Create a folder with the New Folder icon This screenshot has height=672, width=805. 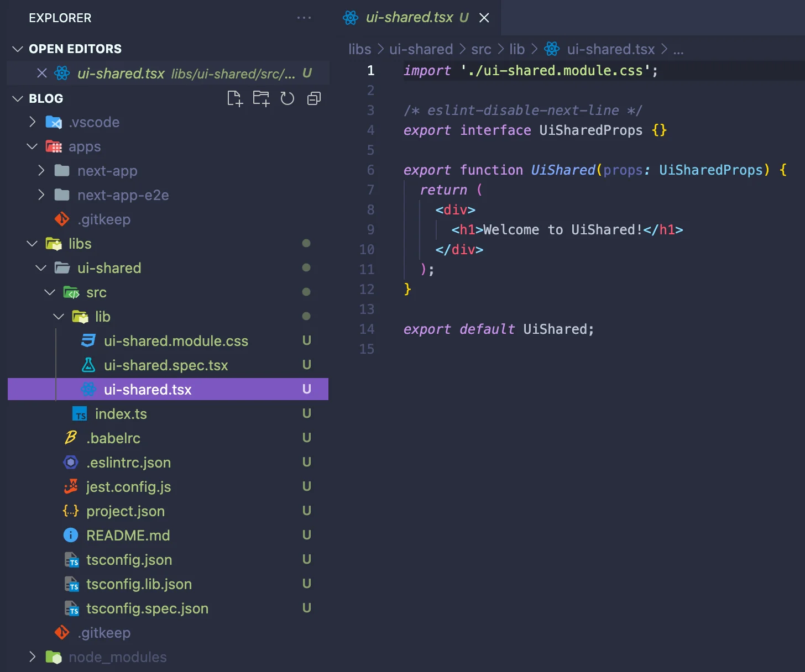click(x=261, y=98)
